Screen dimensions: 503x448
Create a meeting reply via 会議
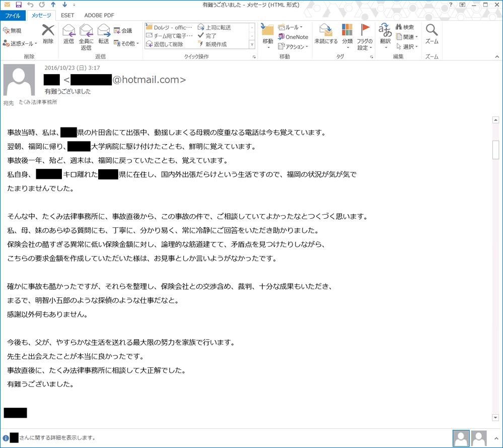pos(128,29)
